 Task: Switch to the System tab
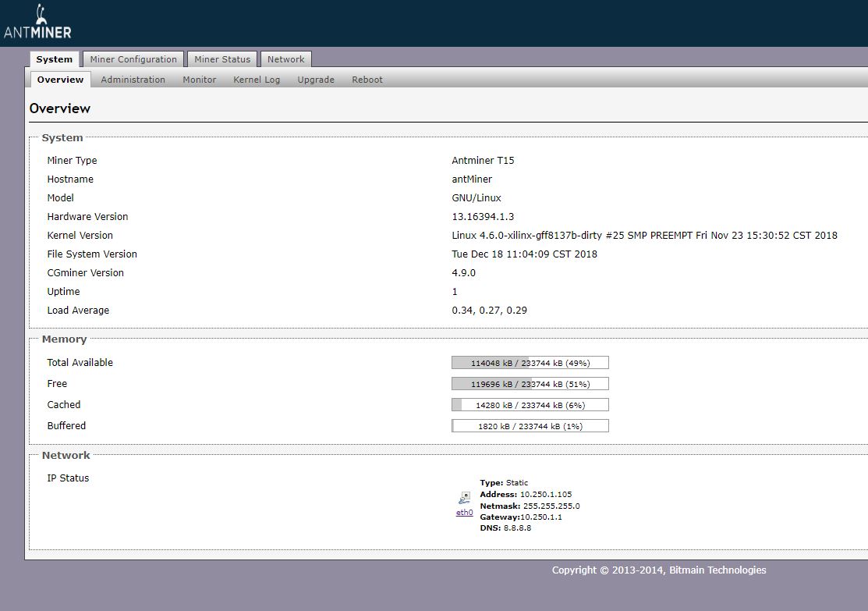click(x=55, y=59)
